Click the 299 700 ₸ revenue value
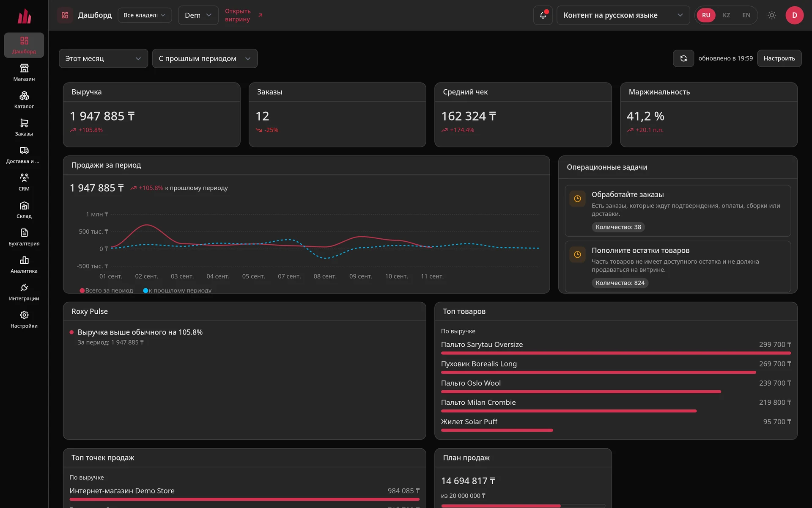Viewport: 812px width, 508px height. [775, 345]
